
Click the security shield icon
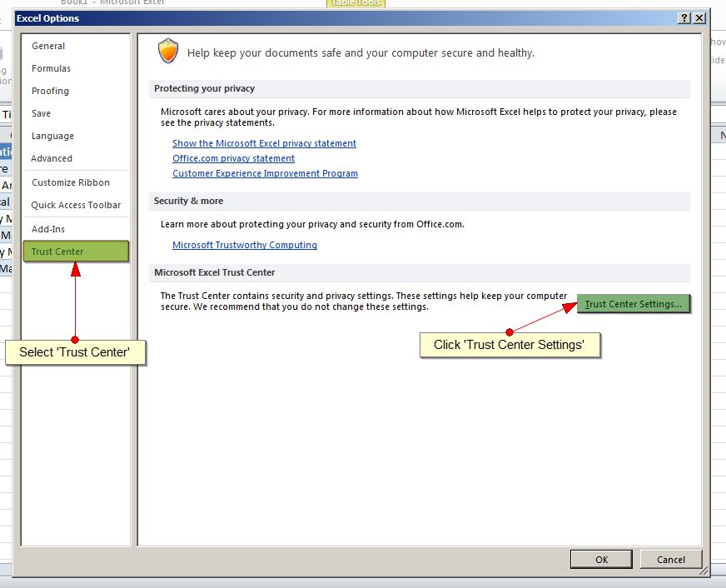(x=168, y=51)
